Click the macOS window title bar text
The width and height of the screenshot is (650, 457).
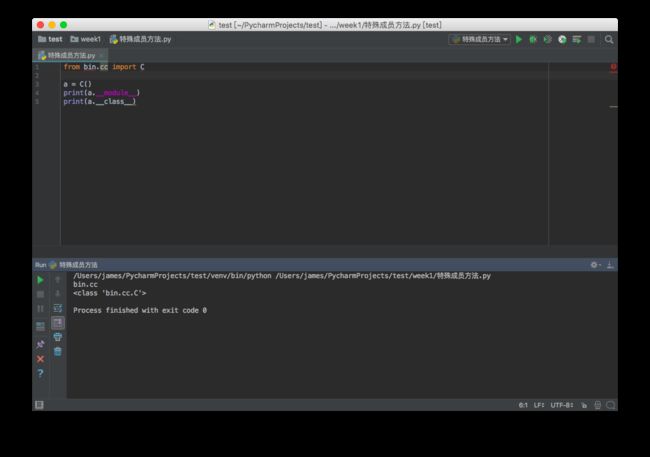(330, 25)
